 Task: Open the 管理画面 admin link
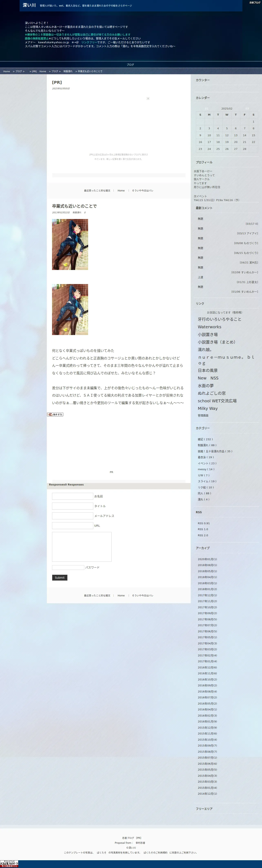tap(203, 416)
